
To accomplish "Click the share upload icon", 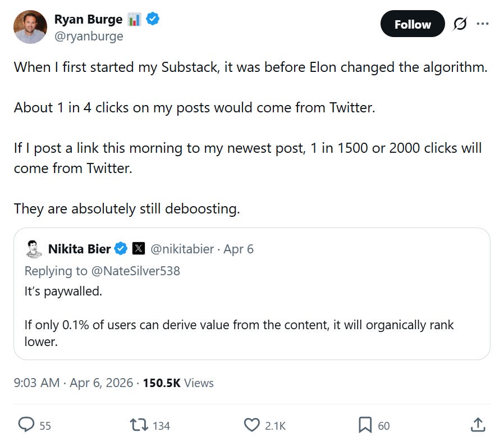I will tap(478, 425).
